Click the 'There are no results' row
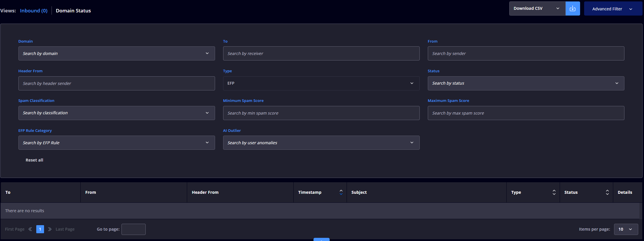The image size is (644, 241). click(x=320, y=211)
